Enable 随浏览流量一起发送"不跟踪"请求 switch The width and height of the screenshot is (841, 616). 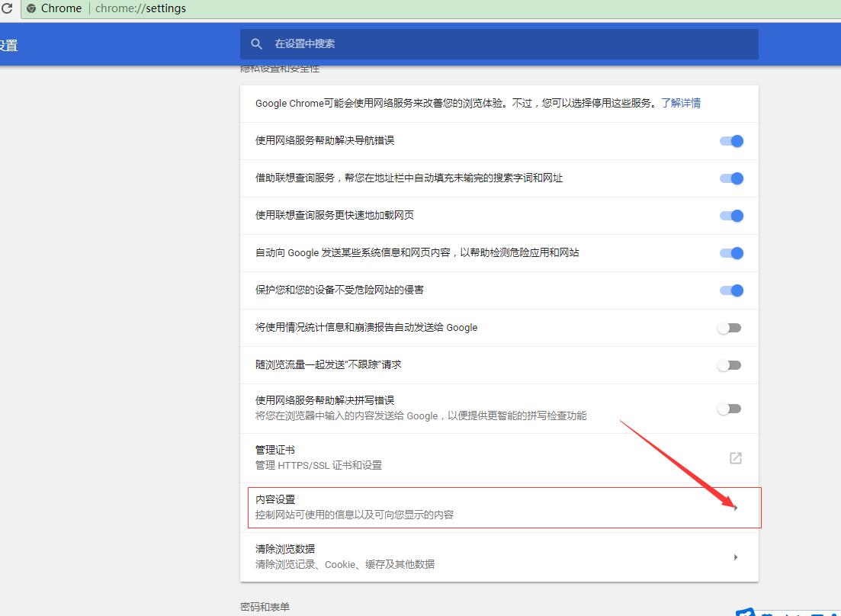coord(730,365)
